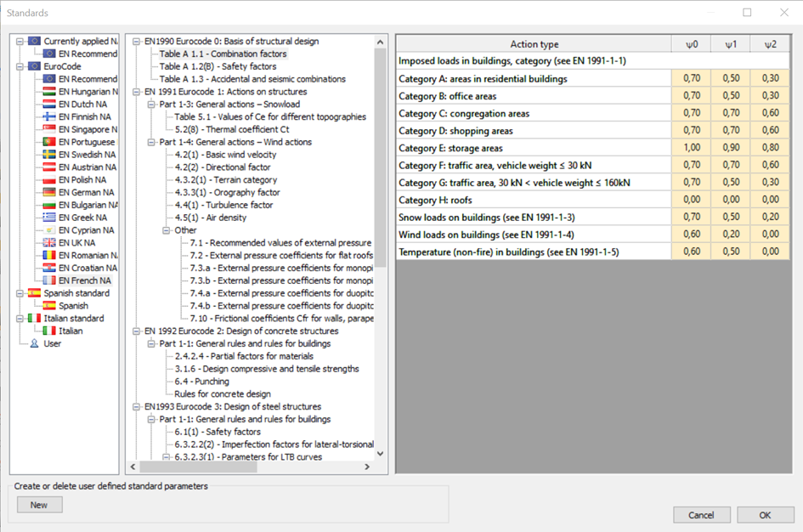Select Table A 1.3 accidental and seismic combinations
803x532 pixels.
[x=252, y=79]
